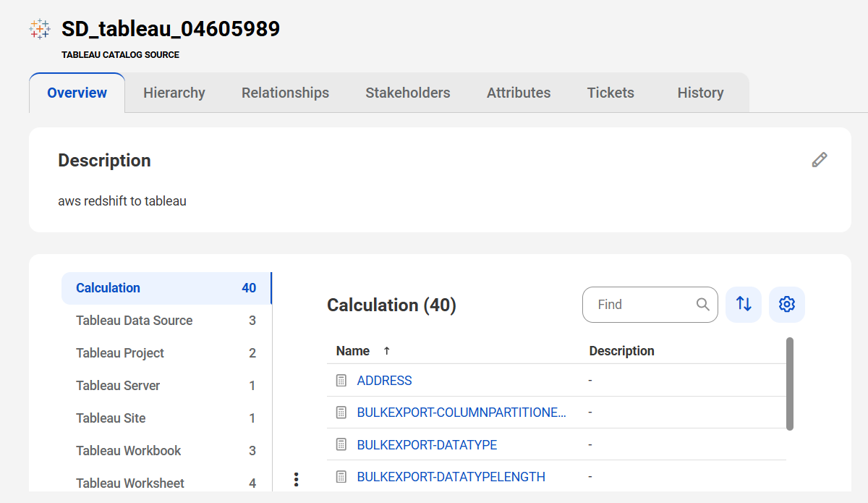Select Tableau Server category
The height and width of the screenshot is (503, 868).
pos(166,386)
